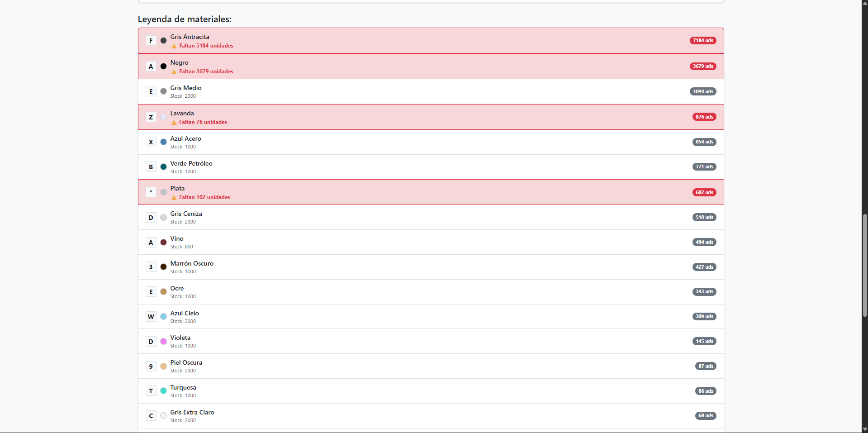
Task: Click the warning icon beside Faltan 5184 unidades
Action: 174,46
